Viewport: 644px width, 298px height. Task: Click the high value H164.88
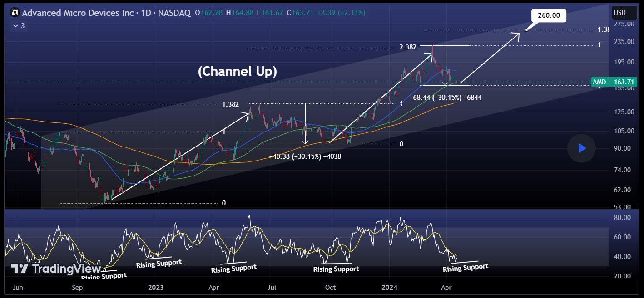pos(240,13)
